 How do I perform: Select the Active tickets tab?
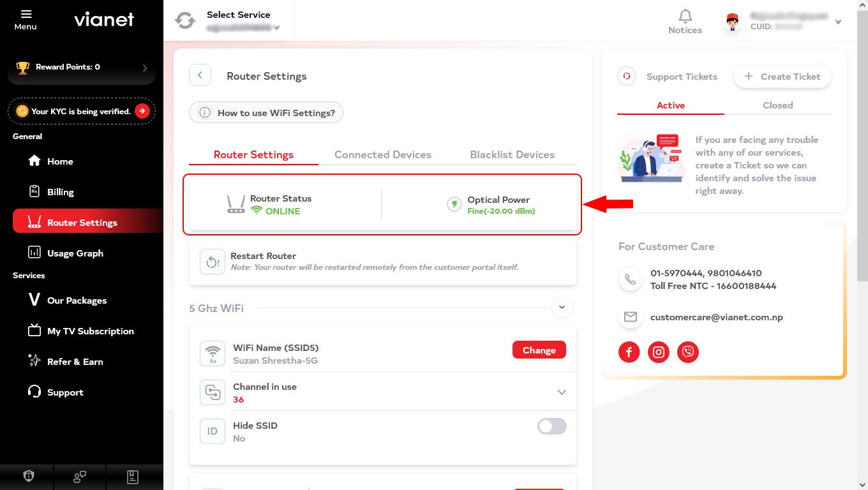(x=671, y=105)
